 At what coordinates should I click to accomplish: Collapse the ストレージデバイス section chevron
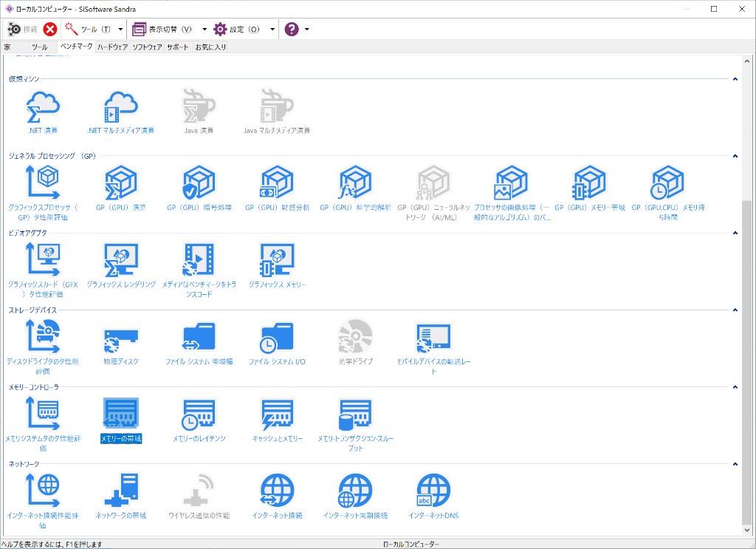click(x=735, y=310)
